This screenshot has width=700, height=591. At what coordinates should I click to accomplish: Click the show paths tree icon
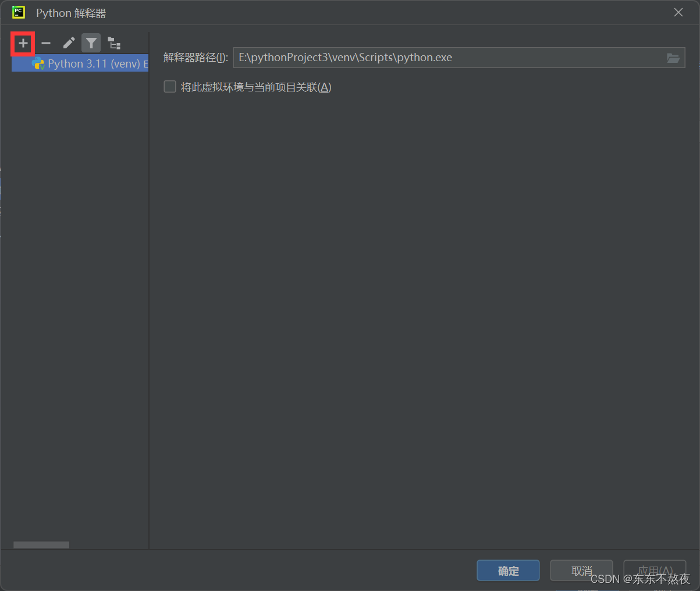(114, 43)
